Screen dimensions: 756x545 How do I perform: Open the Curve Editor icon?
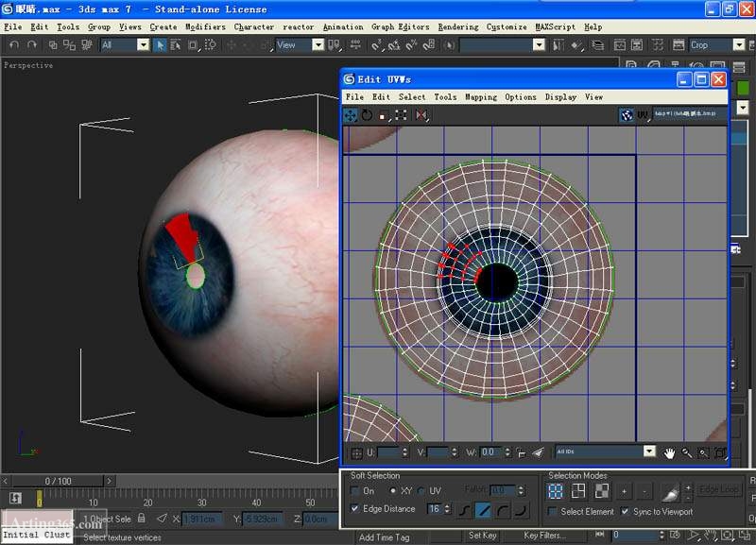point(620,44)
